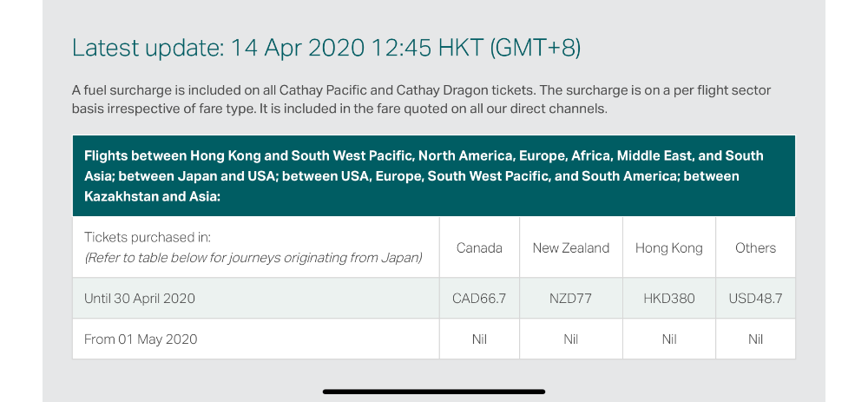Click the Nil cell under Hong Kong
Screen dimensions: 868x402
click(x=669, y=339)
